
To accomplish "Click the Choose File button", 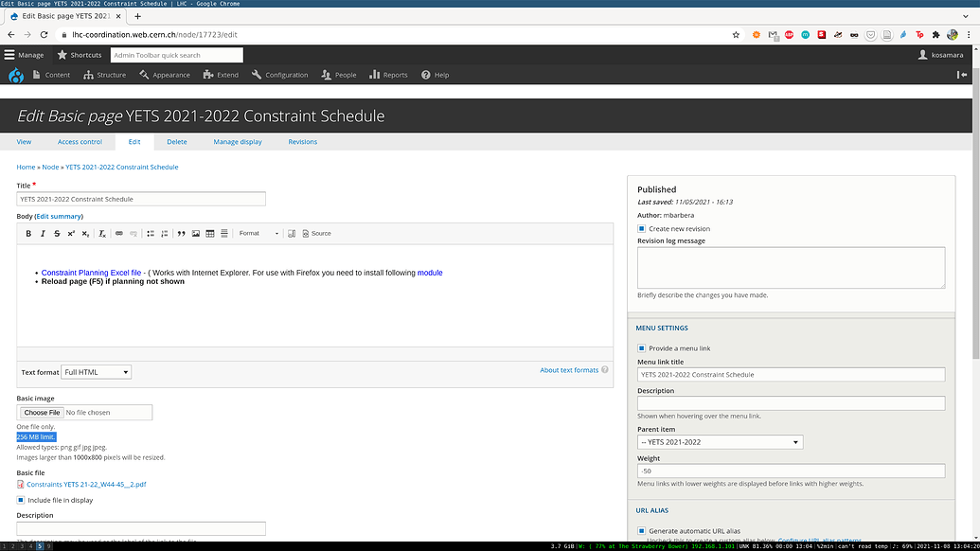I will click(42, 413).
